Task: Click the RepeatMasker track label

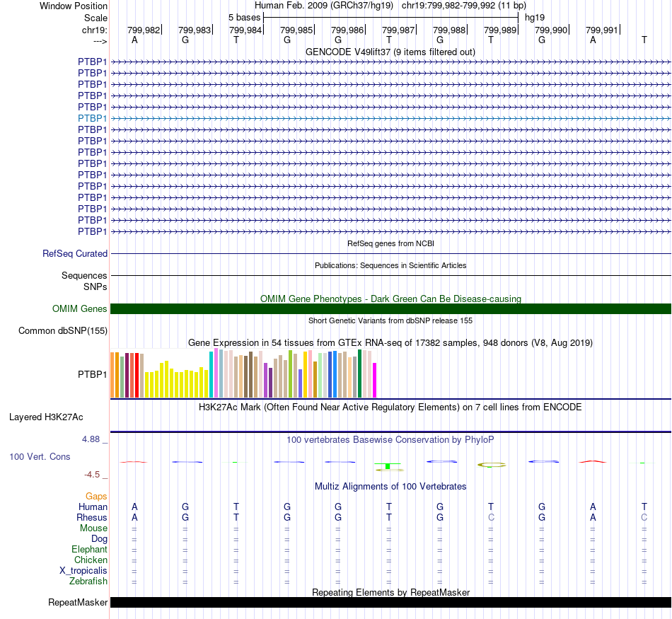Action: point(78,602)
